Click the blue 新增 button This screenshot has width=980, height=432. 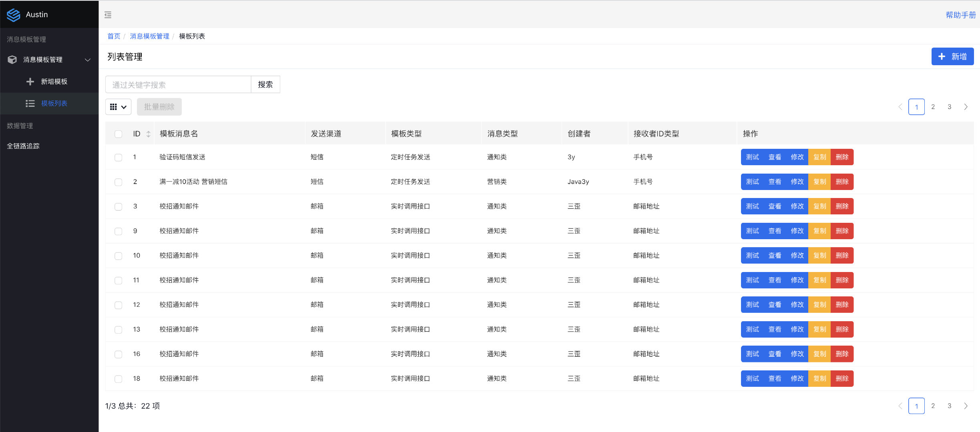[x=952, y=56]
